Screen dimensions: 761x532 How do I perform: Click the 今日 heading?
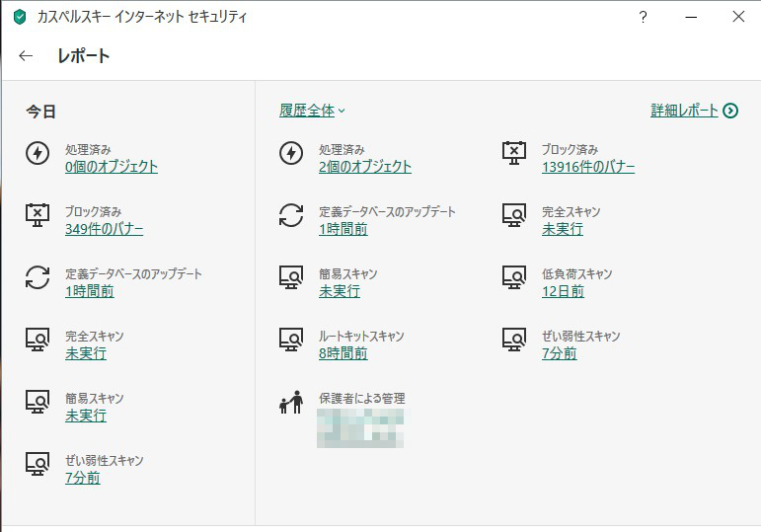(41, 112)
